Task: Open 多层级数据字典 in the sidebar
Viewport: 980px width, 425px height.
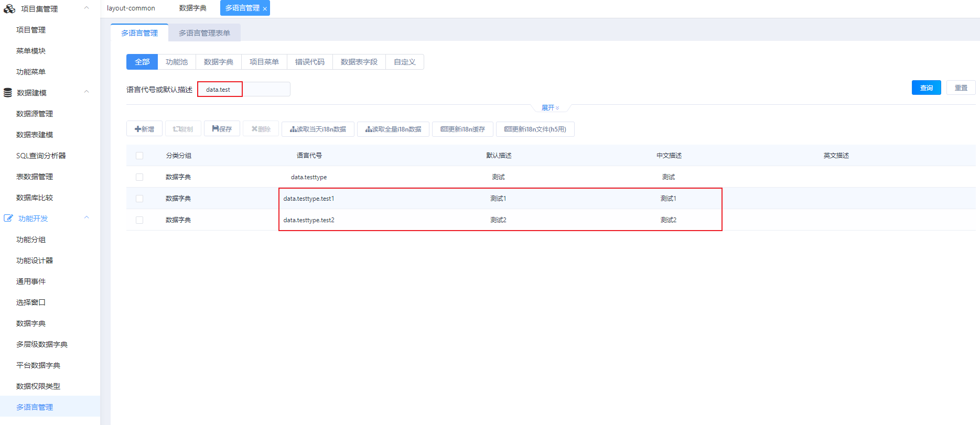Action: (42, 344)
